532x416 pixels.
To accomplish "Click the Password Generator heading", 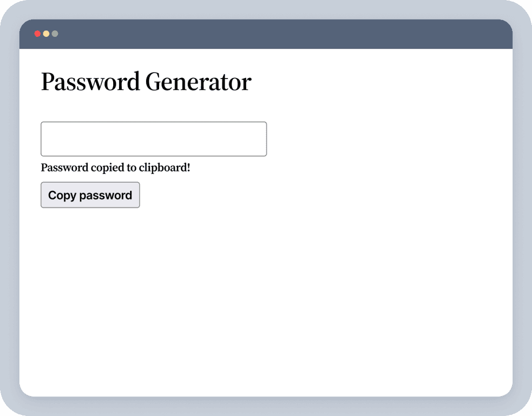I will (146, 82).
